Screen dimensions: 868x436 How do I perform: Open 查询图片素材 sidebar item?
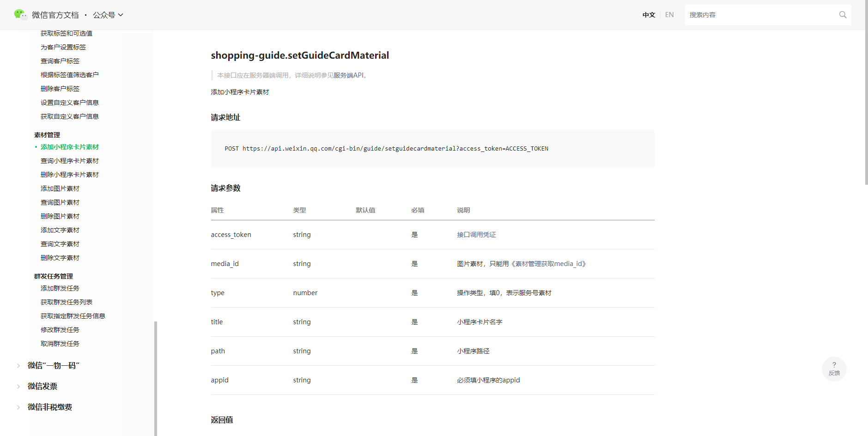[60, 202]
